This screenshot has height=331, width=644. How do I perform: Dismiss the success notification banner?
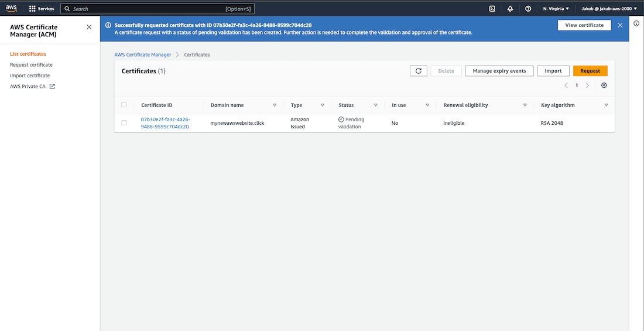click(x=620, y=25)
